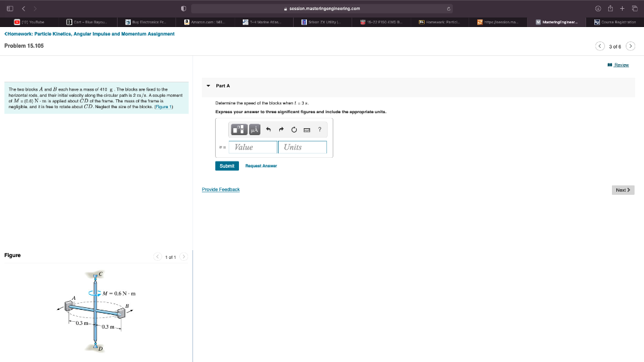Undo input using the back arrow icon
This screenshot has height=362, width=644.
coord(269,129)
